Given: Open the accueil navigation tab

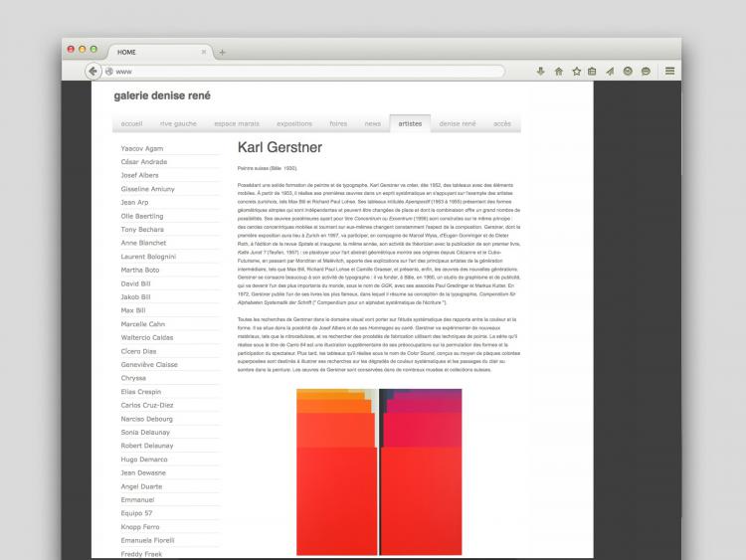Looking at the screenshot, I should 131,123.
